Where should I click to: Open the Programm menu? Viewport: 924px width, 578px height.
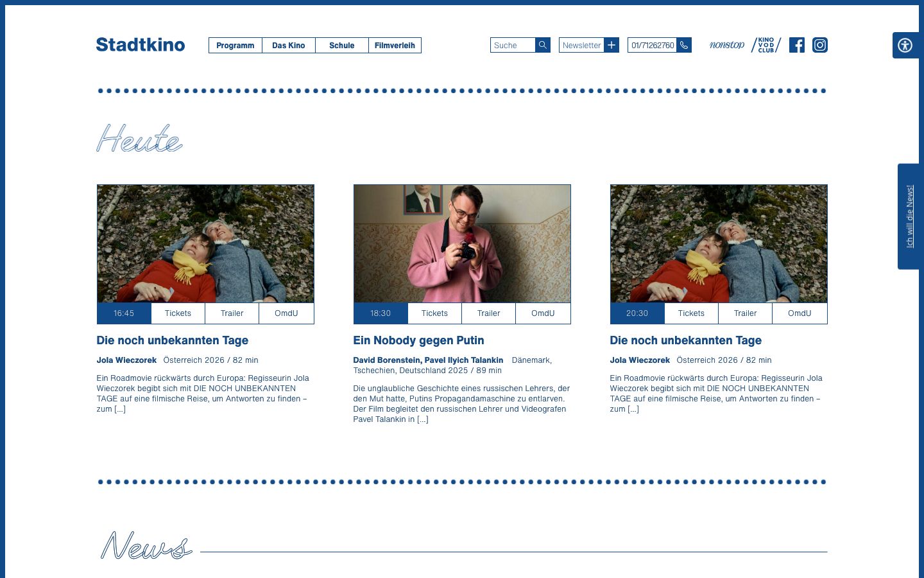[x=235, y=46]
